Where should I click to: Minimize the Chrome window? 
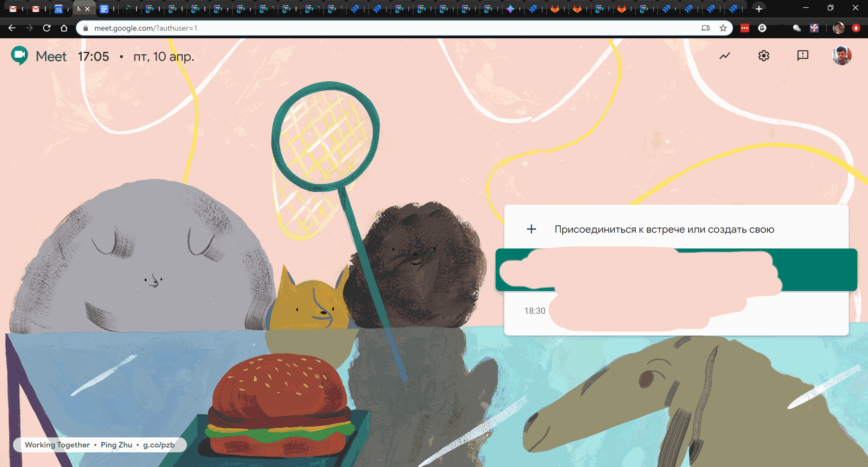pyautogui.click(x=806, y=8)
